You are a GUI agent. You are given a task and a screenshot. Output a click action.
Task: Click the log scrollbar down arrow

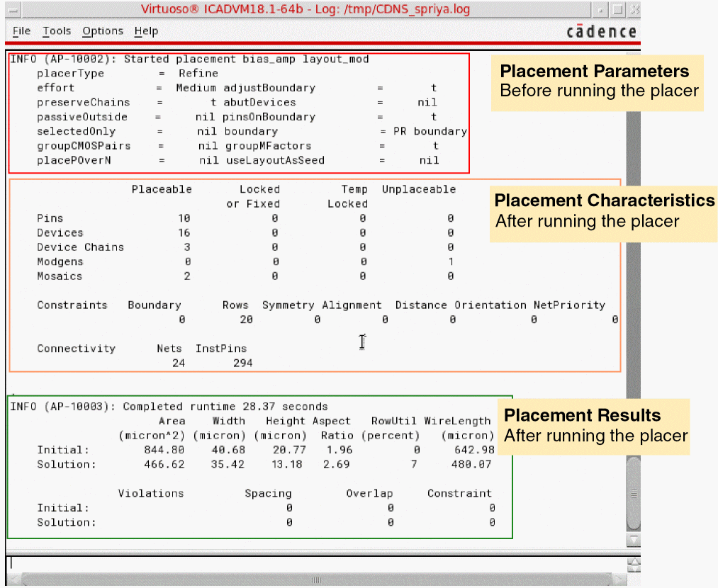633,540
